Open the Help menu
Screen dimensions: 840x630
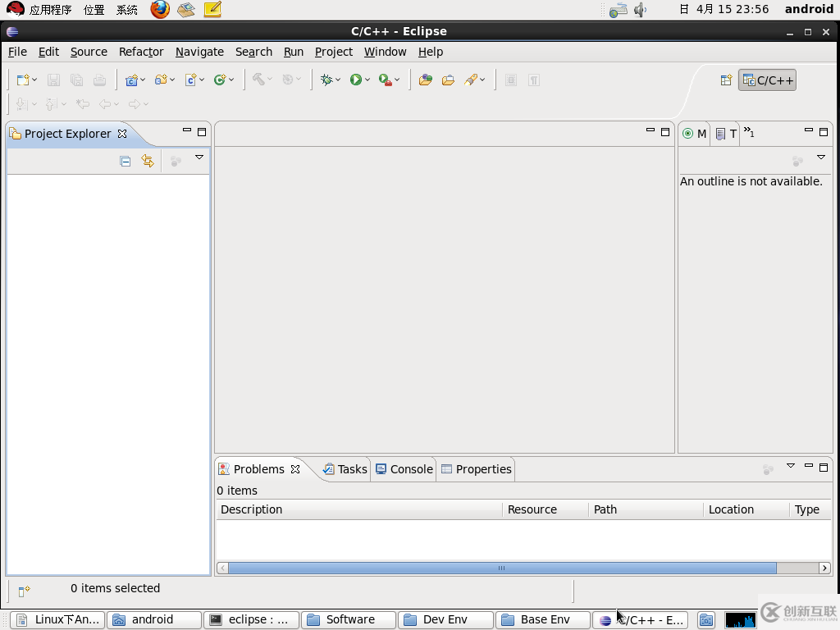431,52
